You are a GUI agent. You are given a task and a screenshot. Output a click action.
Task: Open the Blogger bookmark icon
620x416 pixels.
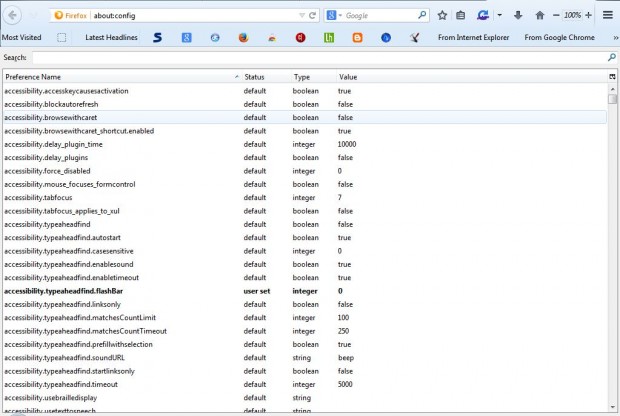357,37
